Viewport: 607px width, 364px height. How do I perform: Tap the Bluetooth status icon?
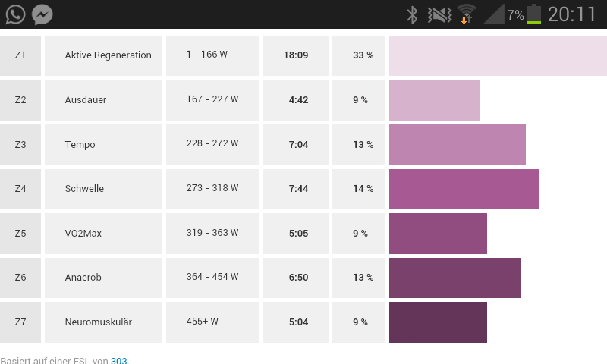tap(412, 14)
